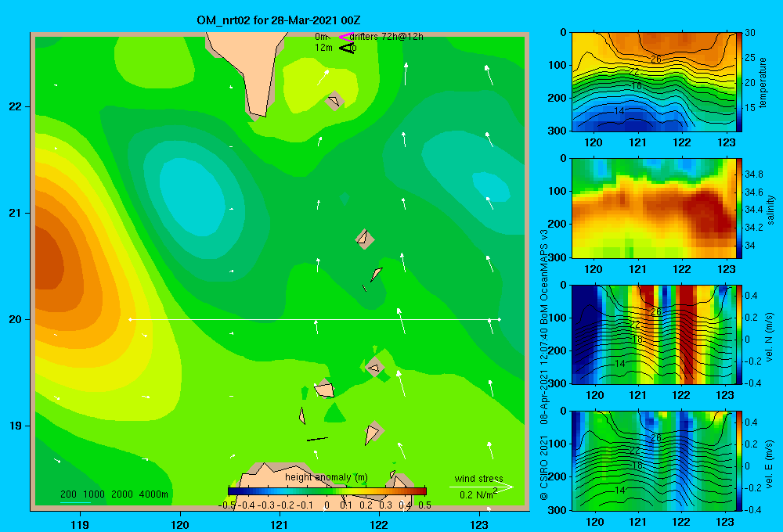Click the white horizontal transect line at 20N

point(315,319)
